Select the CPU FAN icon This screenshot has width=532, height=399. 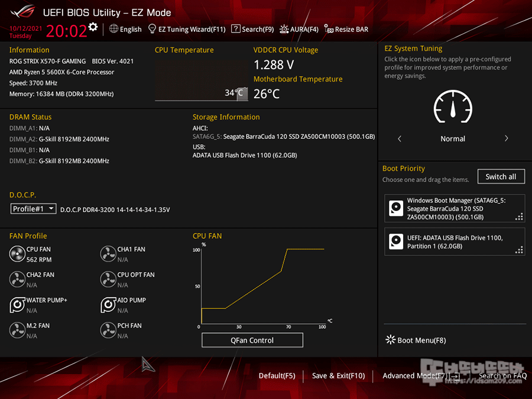pos(17,254)
